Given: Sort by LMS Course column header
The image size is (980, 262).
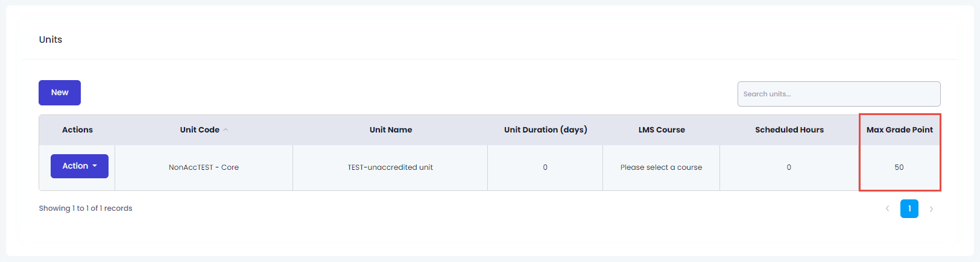Looking at the screenshot, I should click(662, 129).
